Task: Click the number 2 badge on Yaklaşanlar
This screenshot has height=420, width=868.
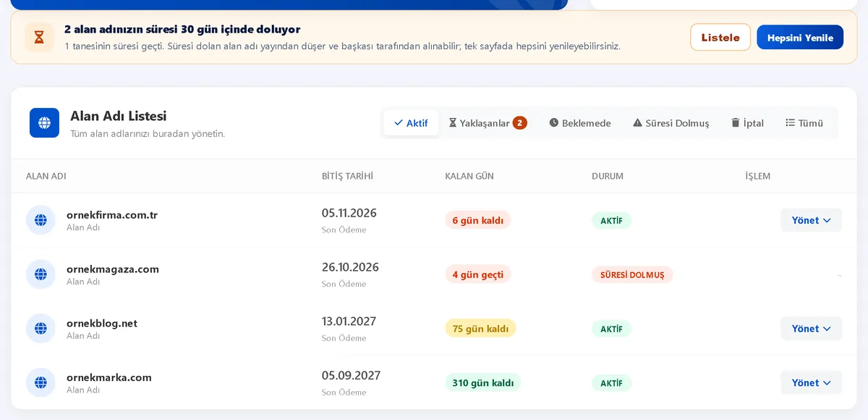Action: [x=519, y=123]
